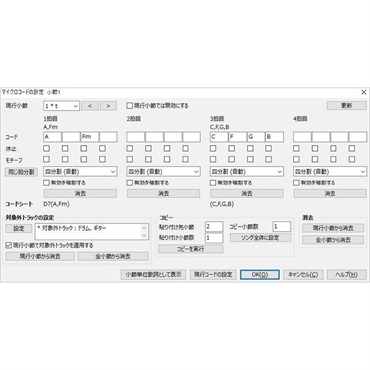Screen dimensions: 370x370
Task: Click the 貼り付け小節数 field showing 1
Action: pos(214,238)
